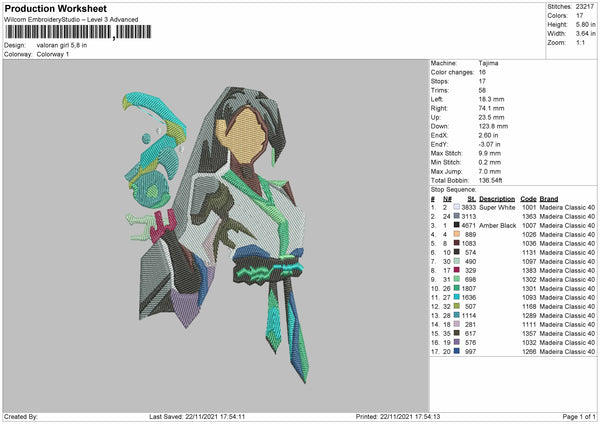This screenshot has height=424, width=600.
Task: Click the Width value 3.64 in
Action: (x=586, y=34)
